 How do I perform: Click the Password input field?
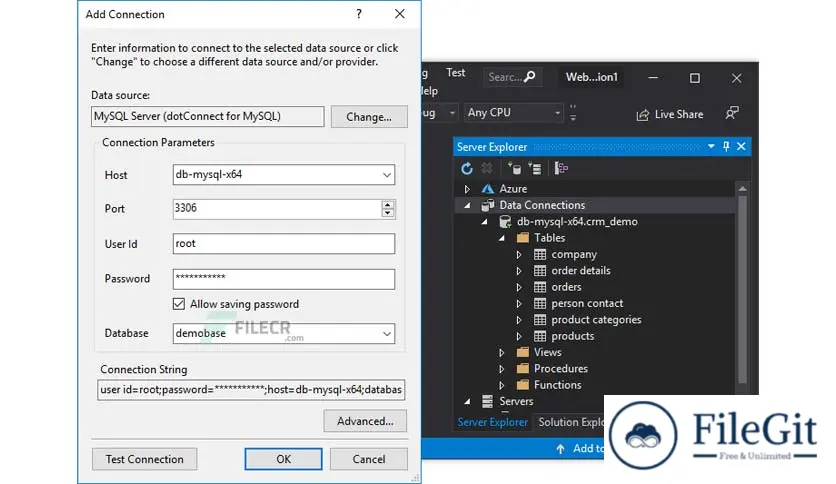pyautogui.click(x=284, y=279)
